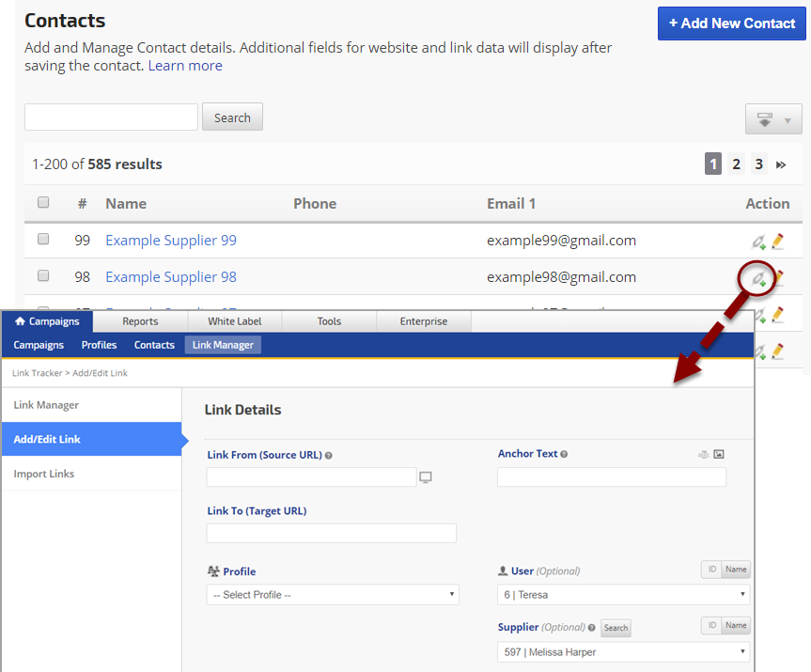The height and width of the screenshot is (672, 811).
Task: Click add-link icon for Example Supplier 98
Action: click(x=758, y=278)
